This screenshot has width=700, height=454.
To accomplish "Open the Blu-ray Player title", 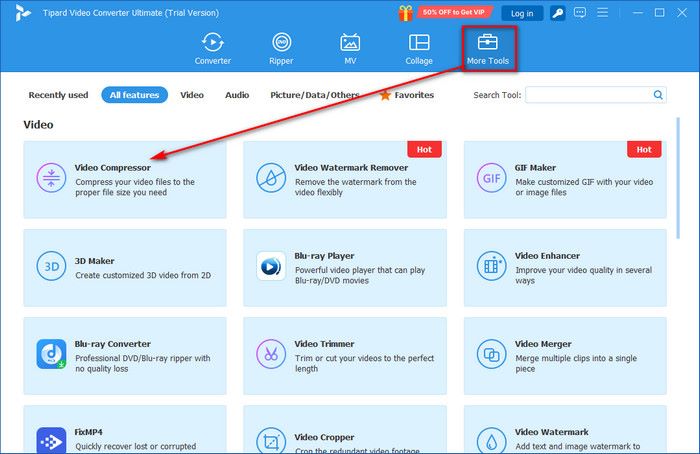I will tap(324, 256).
